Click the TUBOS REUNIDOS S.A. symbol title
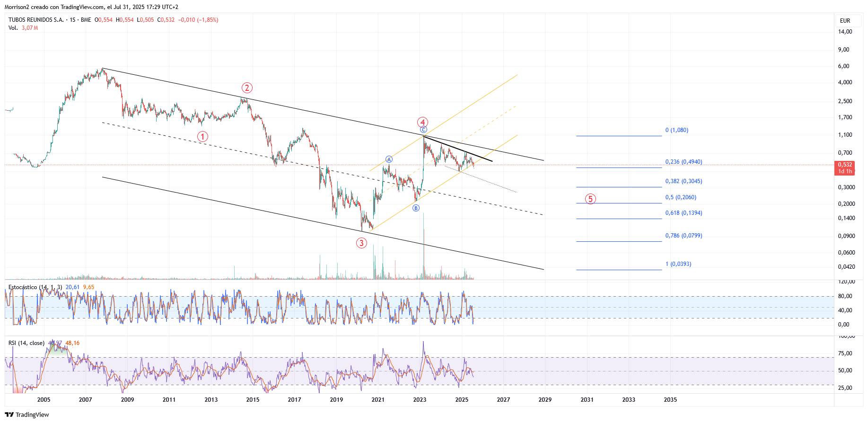This screenshot has height=423, width=868. (36, 20)
